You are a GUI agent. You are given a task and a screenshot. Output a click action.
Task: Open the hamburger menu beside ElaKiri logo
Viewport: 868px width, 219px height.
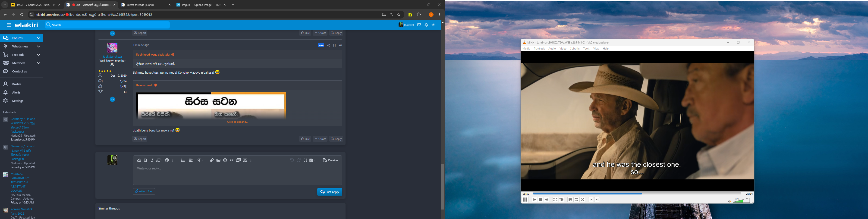click(x=9, y=25)
